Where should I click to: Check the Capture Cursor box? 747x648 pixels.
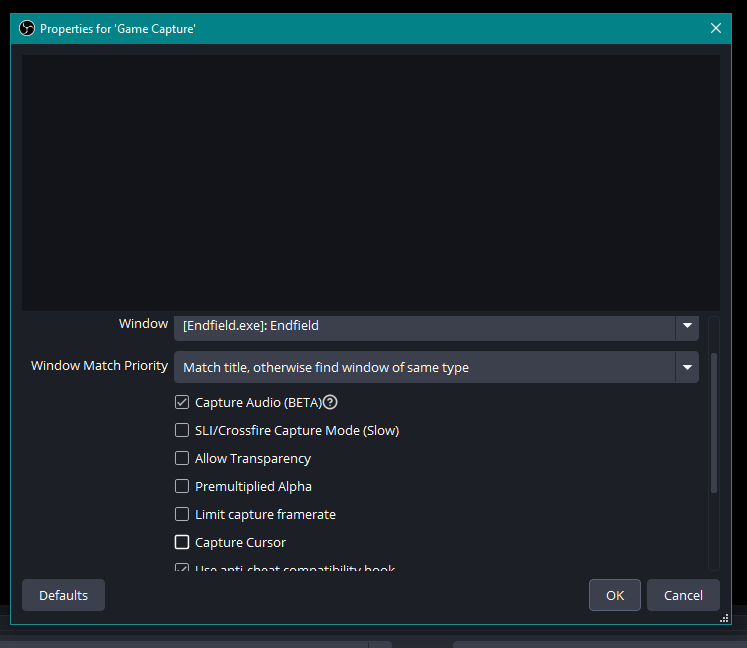tap(182, 542)
